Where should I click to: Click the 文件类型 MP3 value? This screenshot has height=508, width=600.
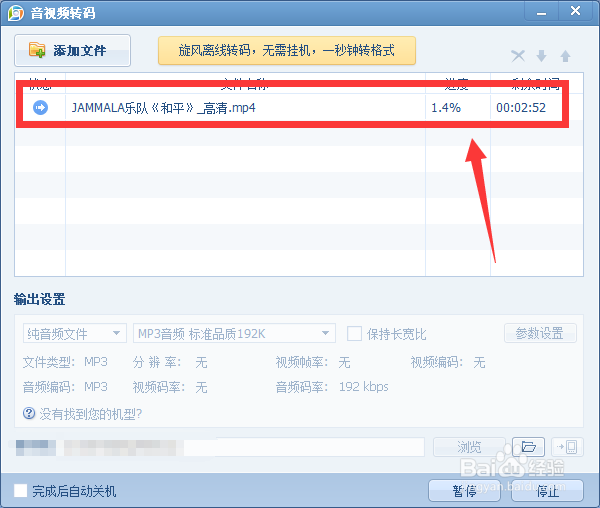tap(96, 362)
